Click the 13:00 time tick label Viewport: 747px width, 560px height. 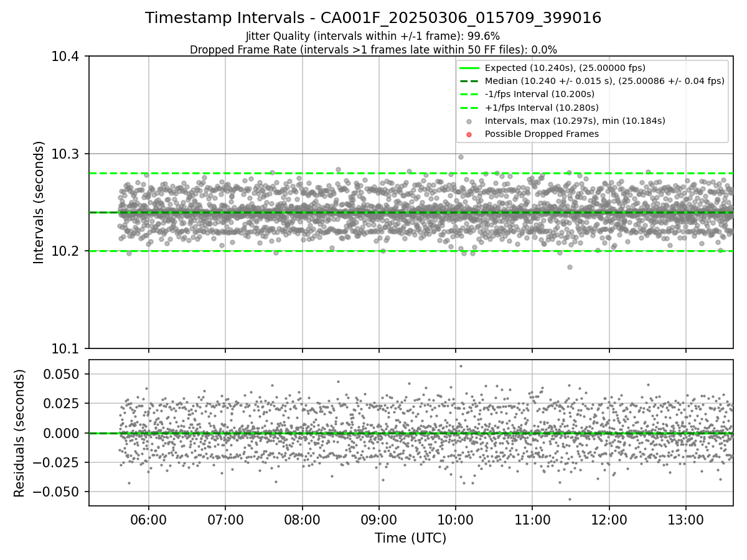[686, 519]
